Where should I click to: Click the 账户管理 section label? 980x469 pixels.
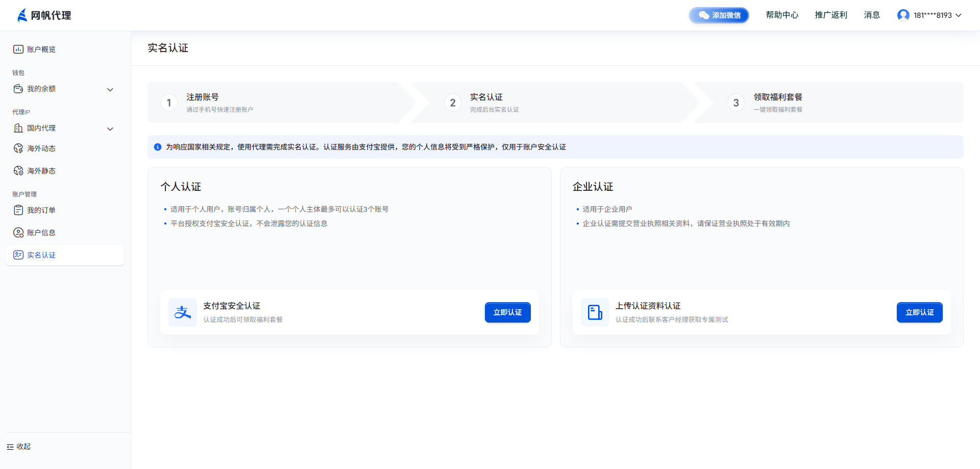(x=24, y=194)
